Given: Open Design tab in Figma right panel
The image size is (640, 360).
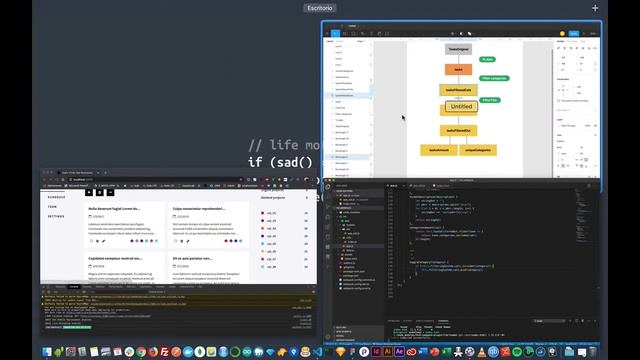Looking at the screenshot, I should 560,41.
